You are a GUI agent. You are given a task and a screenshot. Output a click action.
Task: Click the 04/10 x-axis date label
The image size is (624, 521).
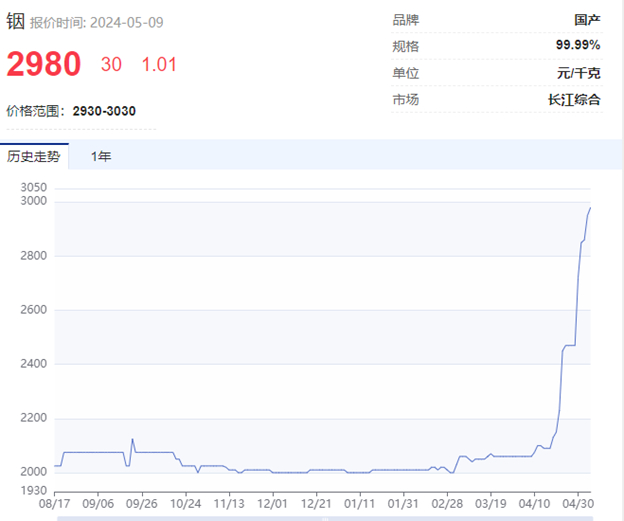534,504
